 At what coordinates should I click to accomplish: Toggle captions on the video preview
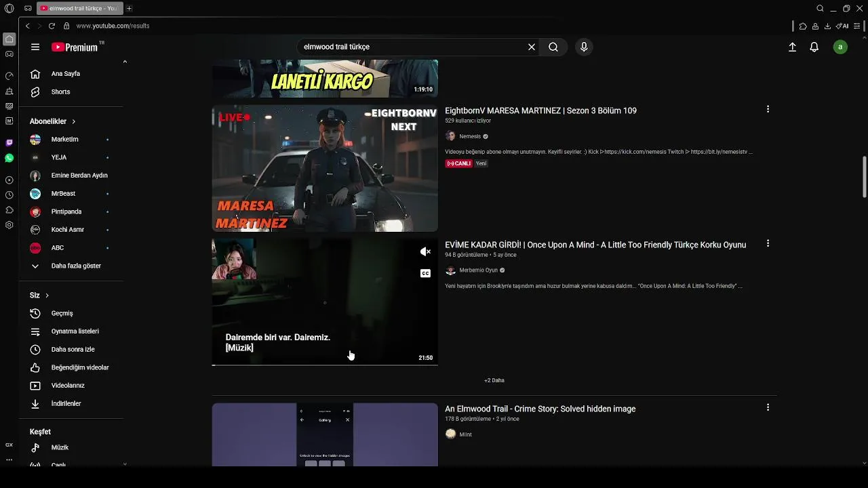pyautogui.click(x=425, y=273)
